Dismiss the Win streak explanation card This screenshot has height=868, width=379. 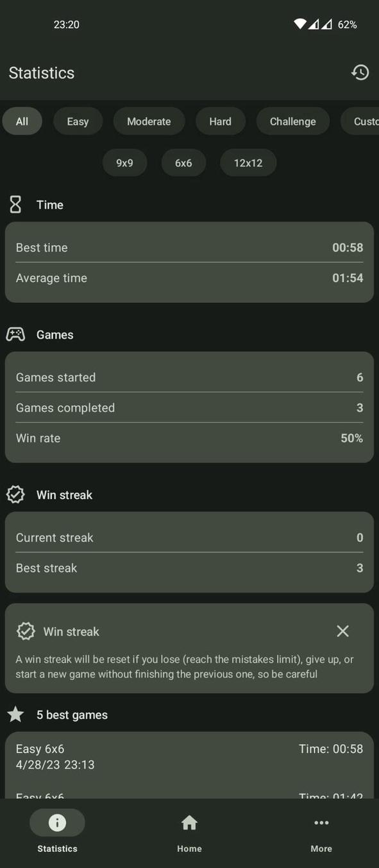(x=342, y=631)
